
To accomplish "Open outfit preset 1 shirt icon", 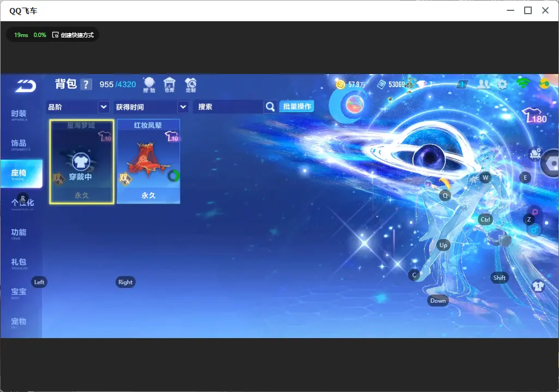I will click(538, 286).
